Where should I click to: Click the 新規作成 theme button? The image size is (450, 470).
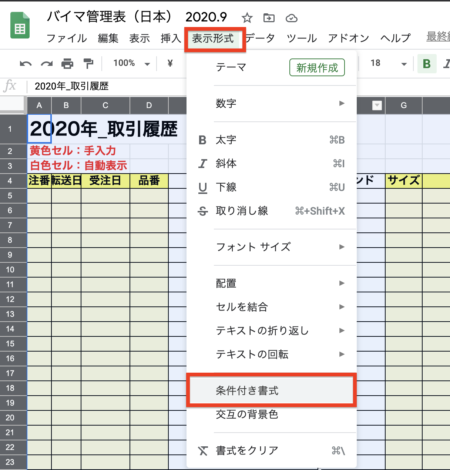coord(317,68)
